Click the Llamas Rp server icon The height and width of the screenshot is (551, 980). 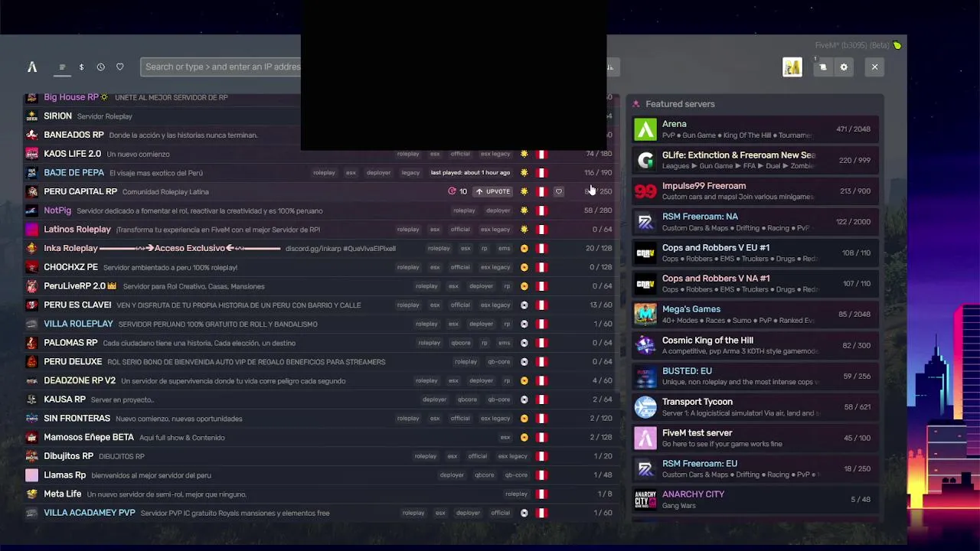click(31, 475)
